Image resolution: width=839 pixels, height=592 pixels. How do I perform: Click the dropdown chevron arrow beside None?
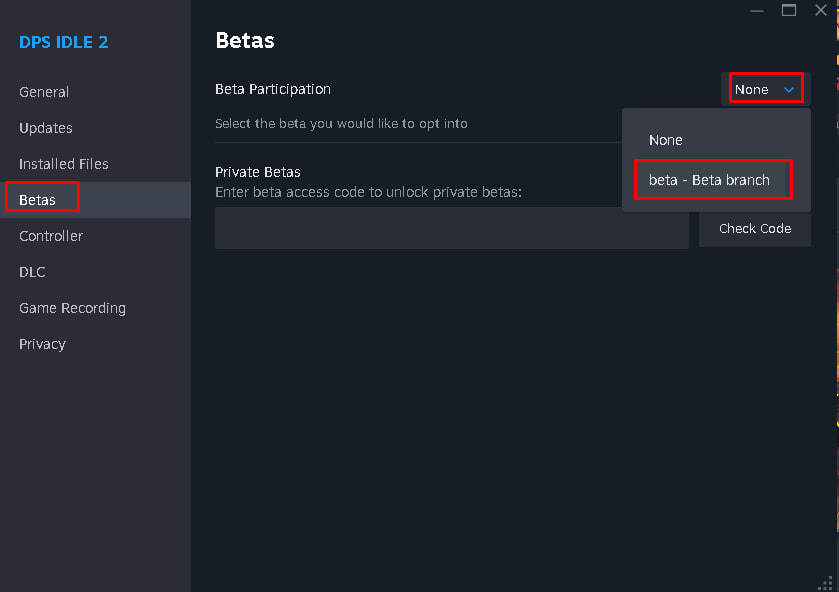tap(789, 90)
